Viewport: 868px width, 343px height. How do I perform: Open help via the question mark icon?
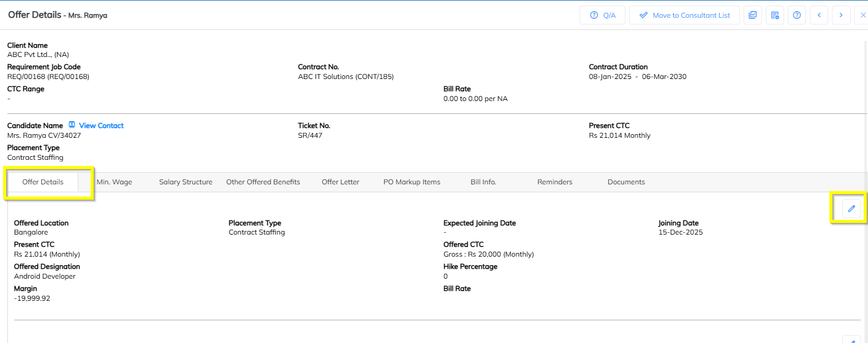[x=797, y=15]
